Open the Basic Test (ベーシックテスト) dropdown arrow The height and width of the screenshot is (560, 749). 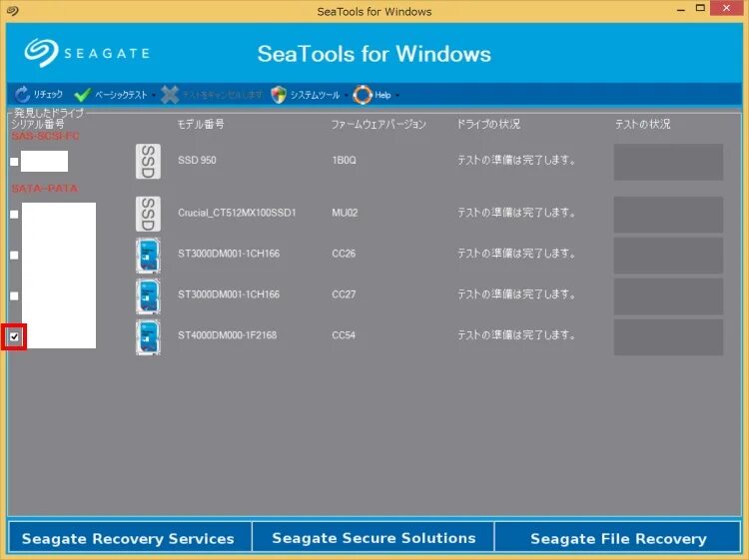click(154, 96)
